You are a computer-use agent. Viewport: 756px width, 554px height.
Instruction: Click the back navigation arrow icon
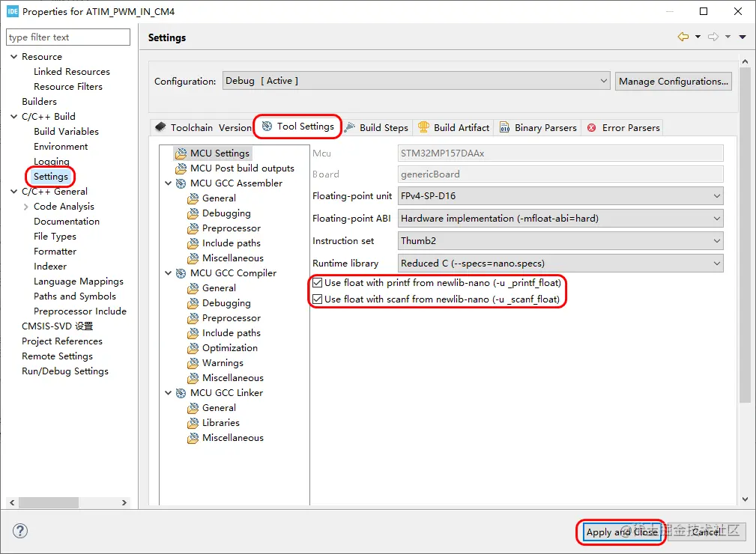(683, 37)
